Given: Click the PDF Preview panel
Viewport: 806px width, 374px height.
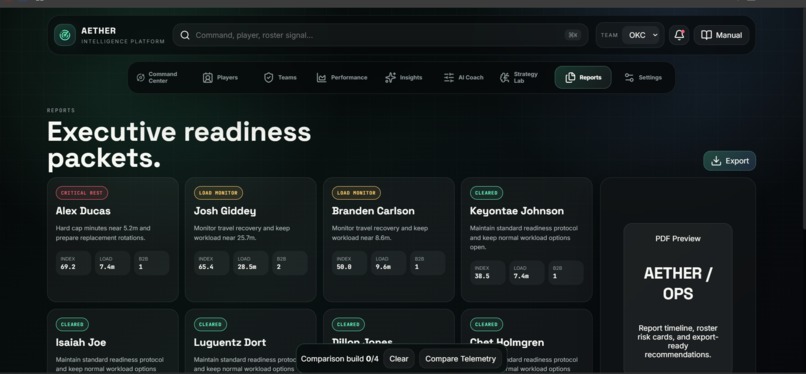Looking at the screenshot, I should coord(677,298).
